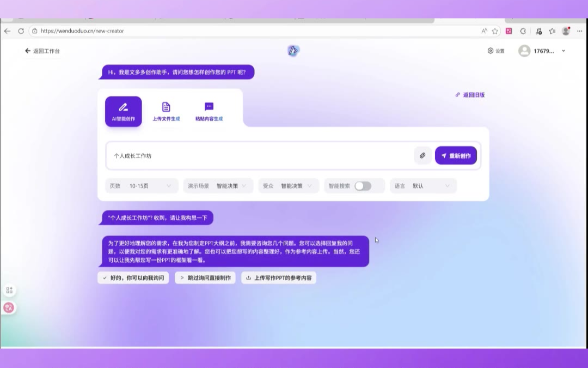Open the 受众 audience dropdown
Image resolution: width=588 pixels, height=368 pixels.
coord(288,186)
